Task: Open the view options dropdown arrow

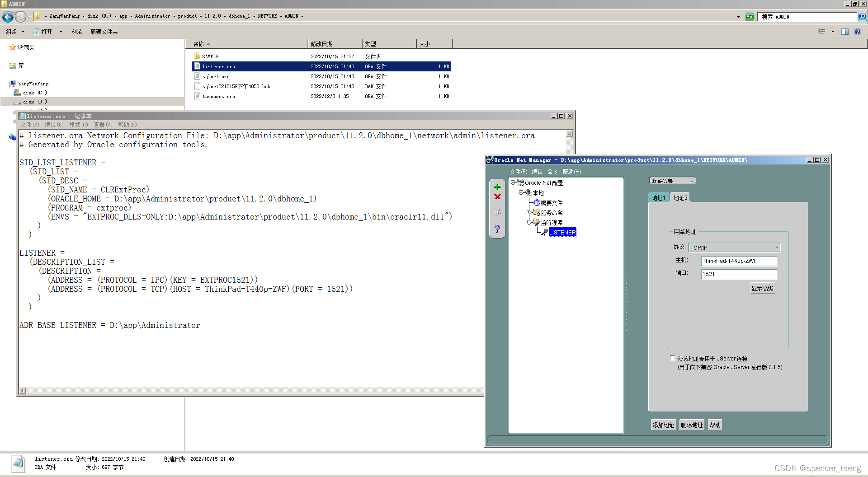Action: coord(833,32)
